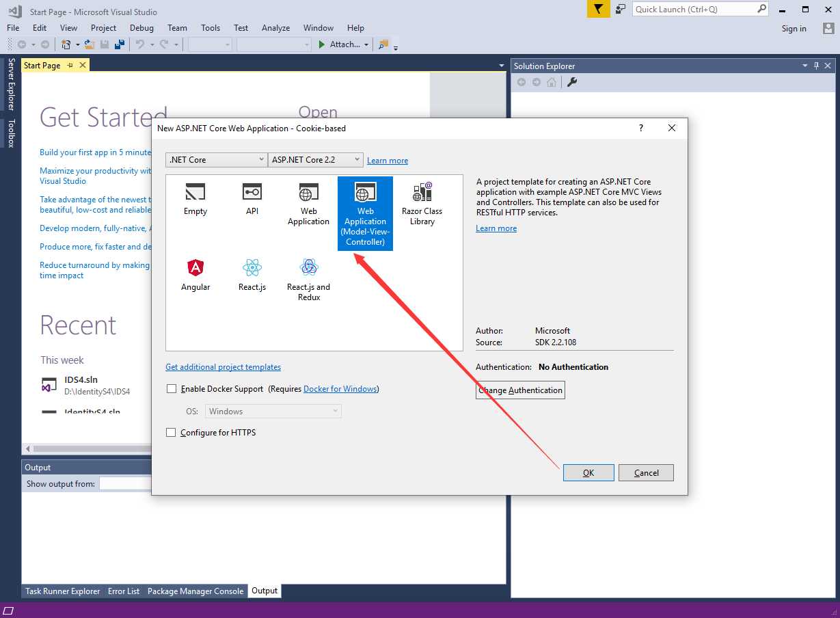This screenshot has height=618, width=840.
Task: Open the ASP.NET Core 2.2 version dropdown
Action: (x=315, y=159)
